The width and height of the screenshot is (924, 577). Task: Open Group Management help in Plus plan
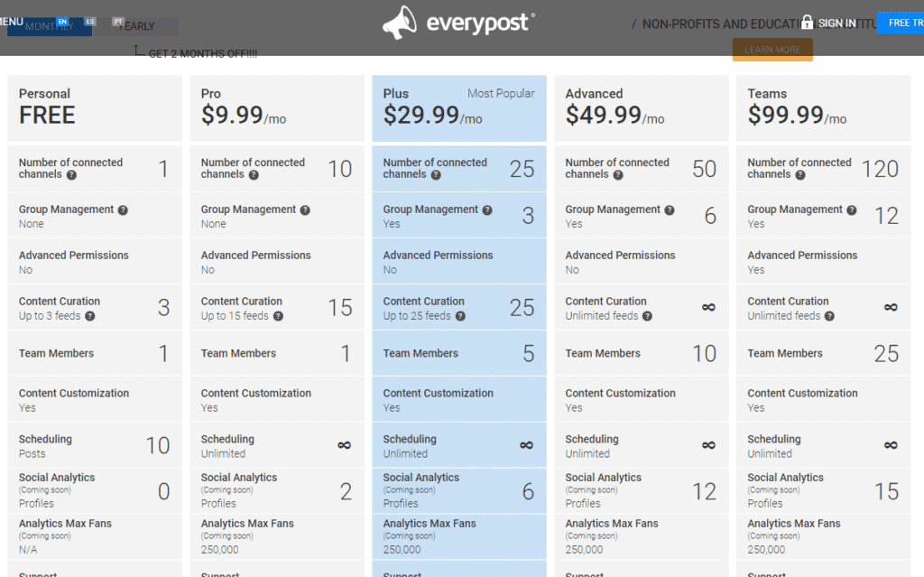pos(486,210)
